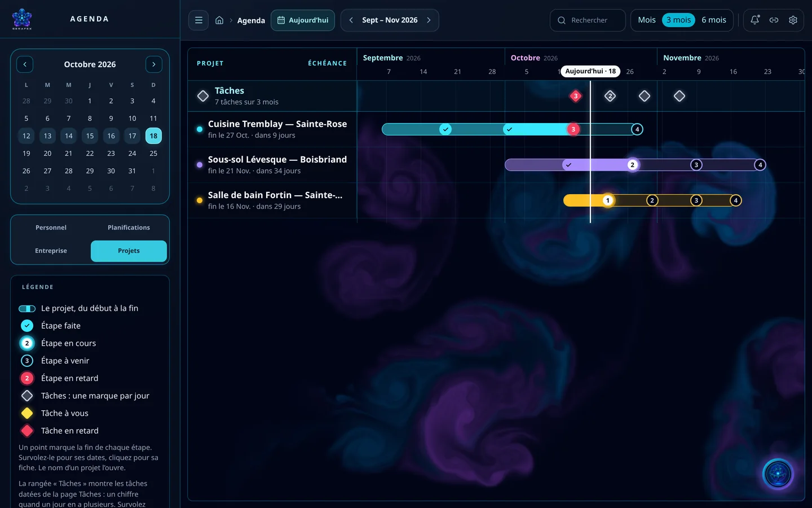Open the floating assistant orb button
812x508 pixels.
pyautogui.click(x=778, y=474)
